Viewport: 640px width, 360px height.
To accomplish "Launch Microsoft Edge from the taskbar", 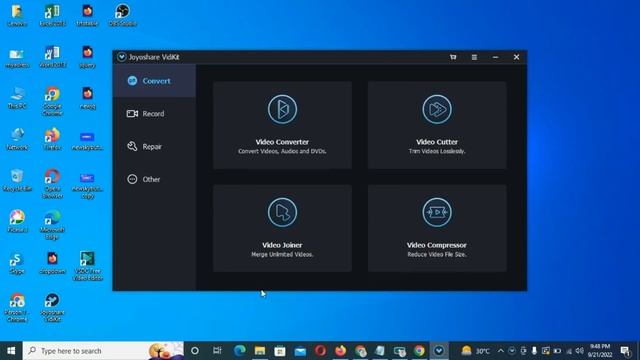I will (x=240, y=351).
